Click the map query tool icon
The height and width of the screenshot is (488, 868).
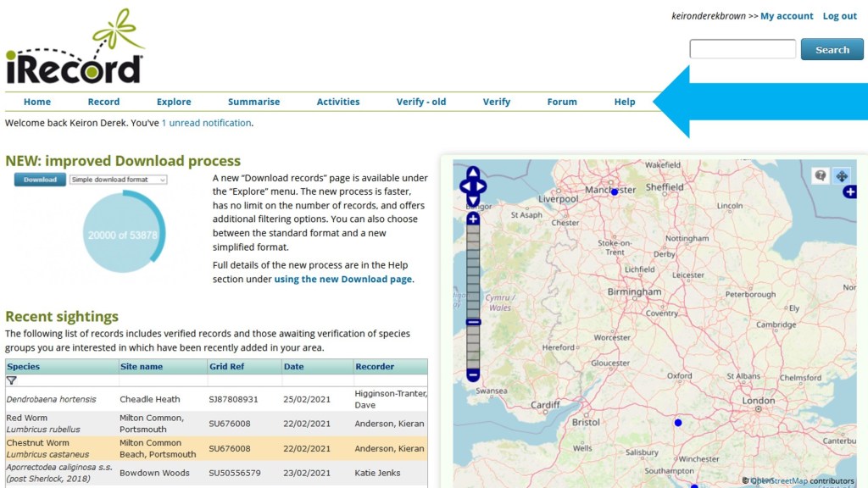(x=820, y=175)
